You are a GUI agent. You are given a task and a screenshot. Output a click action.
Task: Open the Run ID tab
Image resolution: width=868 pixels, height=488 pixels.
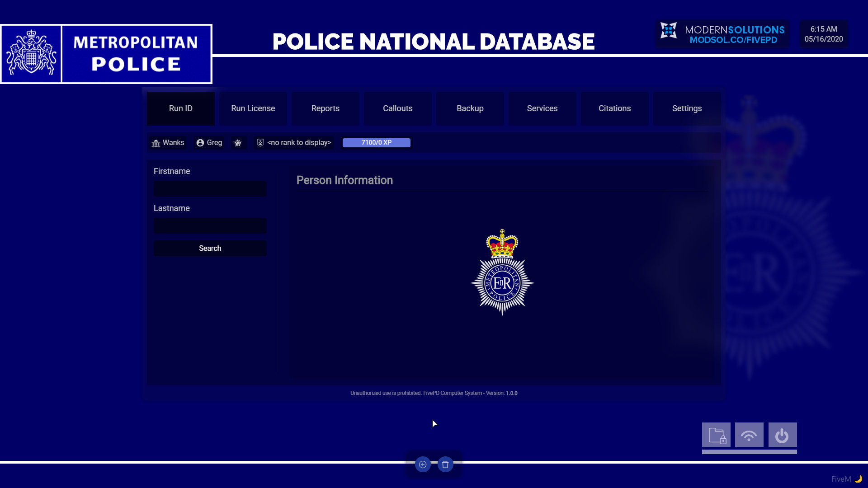point(181,108)
